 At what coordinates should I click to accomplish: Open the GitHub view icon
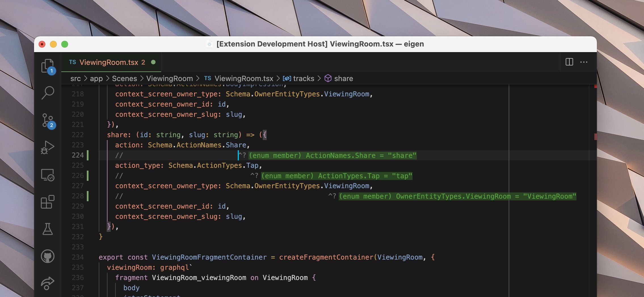click(x=48, y=256)
